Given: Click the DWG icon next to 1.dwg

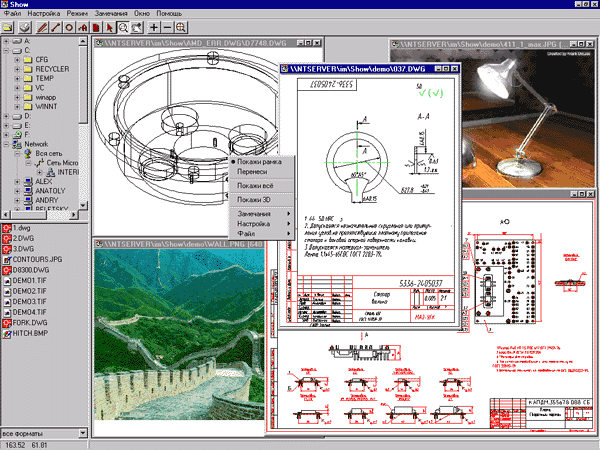Looking at the screenshot, I should click(x=7, y=228).
